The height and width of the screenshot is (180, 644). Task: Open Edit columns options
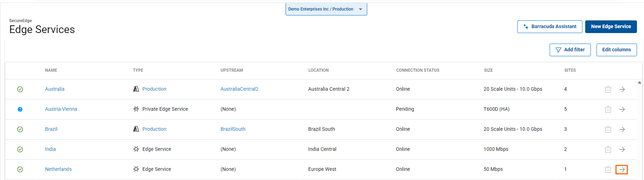616,50
